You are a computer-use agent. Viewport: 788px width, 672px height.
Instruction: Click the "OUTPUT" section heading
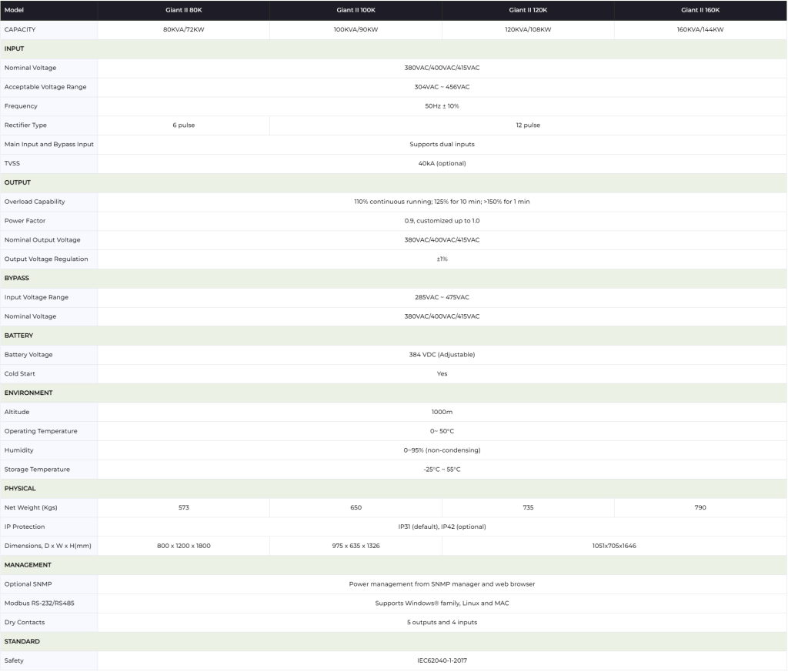18,182
